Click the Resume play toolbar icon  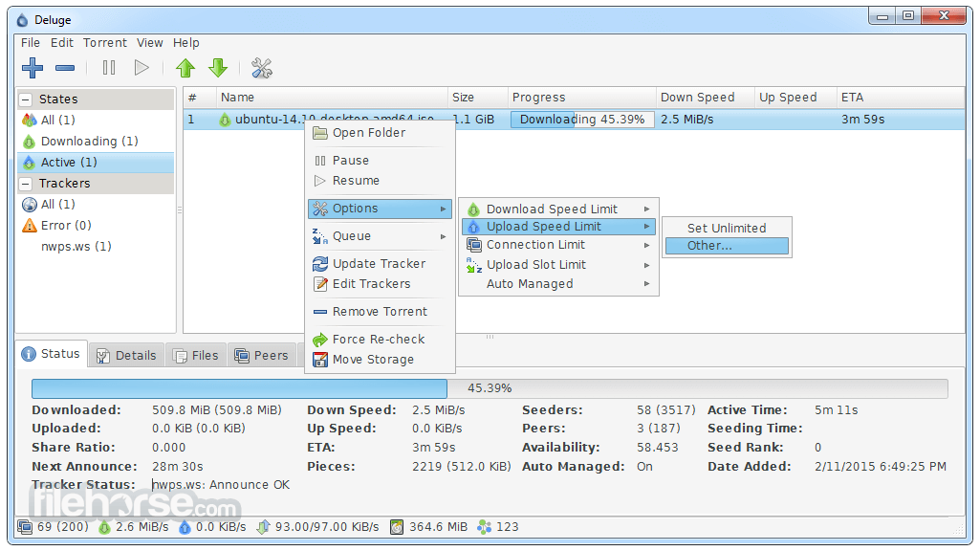click(x=142, y=68)
